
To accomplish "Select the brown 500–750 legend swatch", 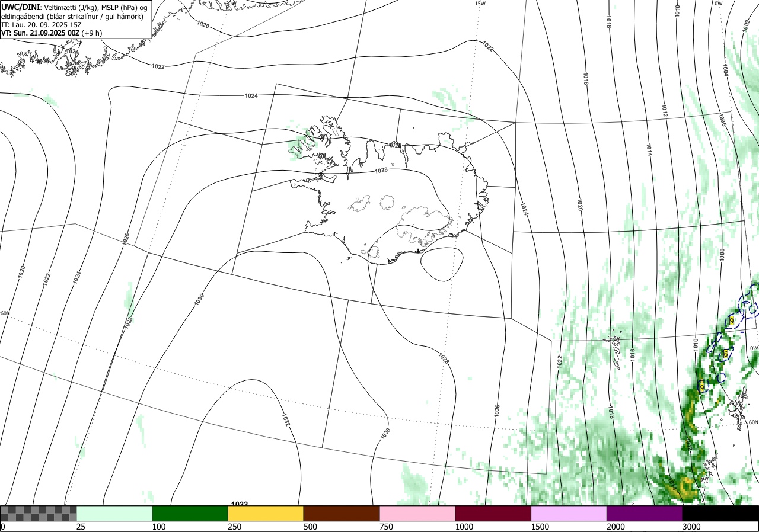I will pyautogui.click(x=342, y=513).
